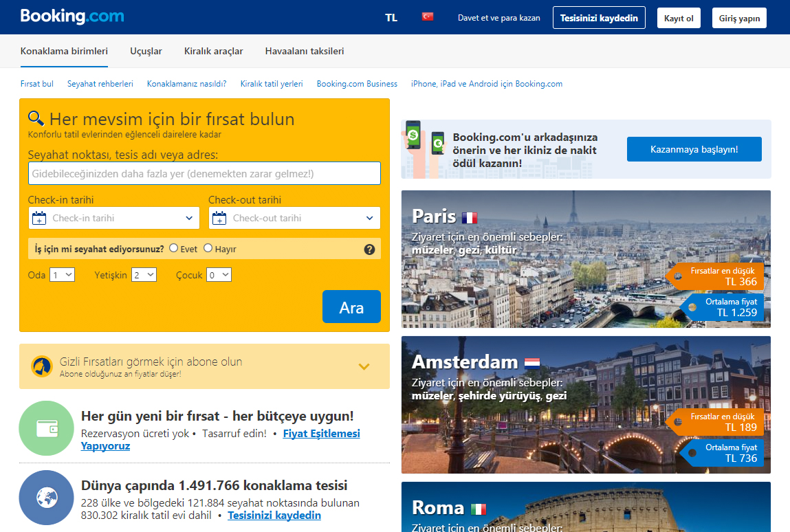Click Her gün yeni bir fırsat heading
This screenshot has height=532, width=790.
[x=217, y=416]
